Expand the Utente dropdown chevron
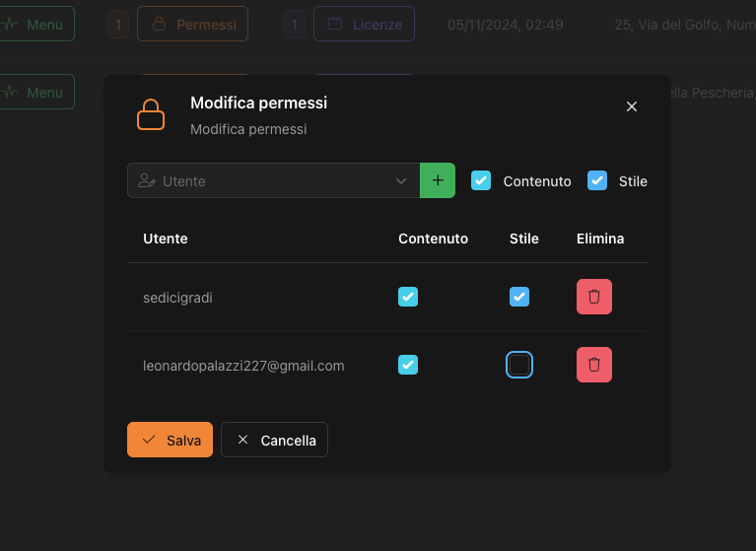The width and height of the screenshot is (756, 551). tap(401, 181)
